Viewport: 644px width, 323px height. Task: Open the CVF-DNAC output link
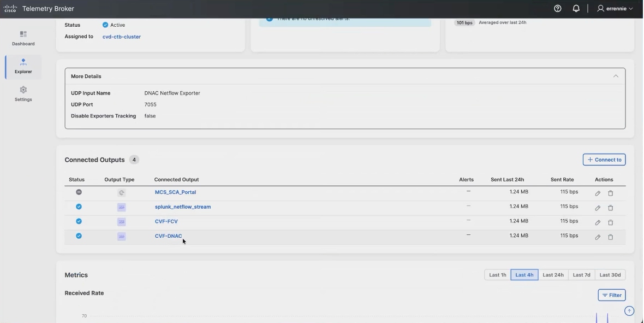pos(169,236)
